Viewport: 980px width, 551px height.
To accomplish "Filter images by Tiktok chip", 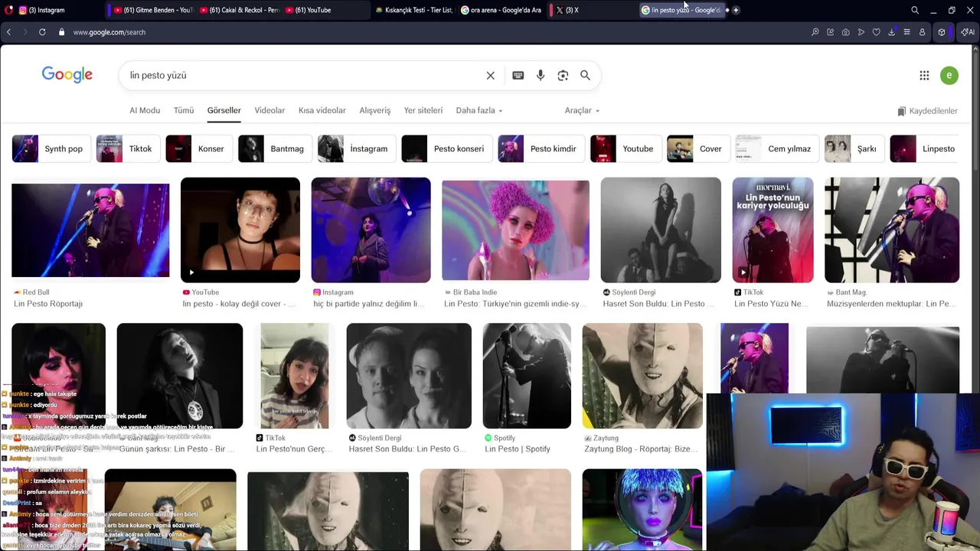I will (x=129, y=148).
